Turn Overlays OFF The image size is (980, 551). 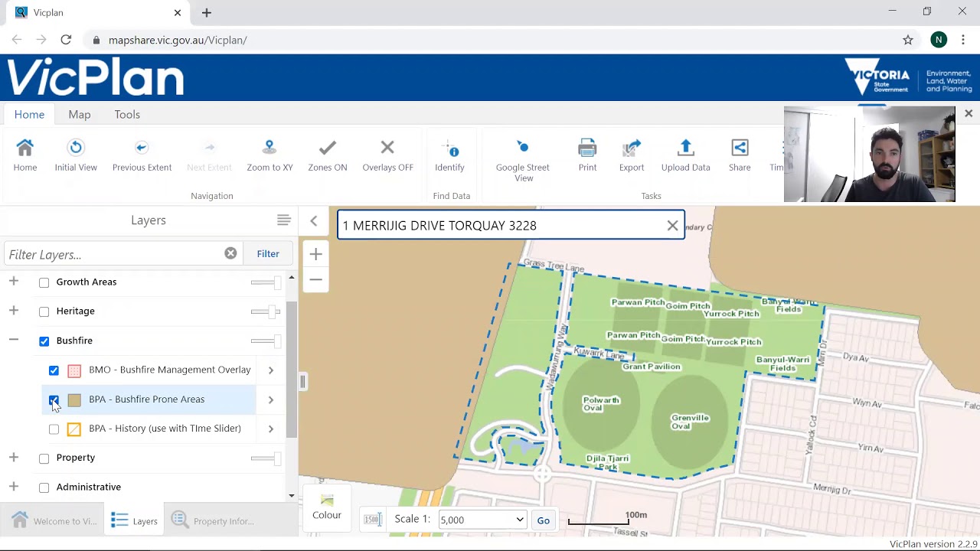click(x=387, y=154)
